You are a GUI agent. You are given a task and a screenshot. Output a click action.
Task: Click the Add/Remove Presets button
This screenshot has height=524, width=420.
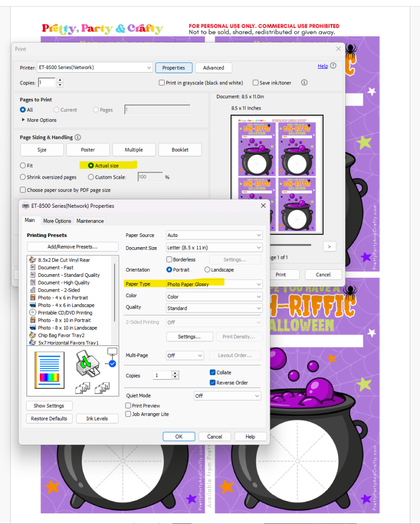tap(73, 247)
